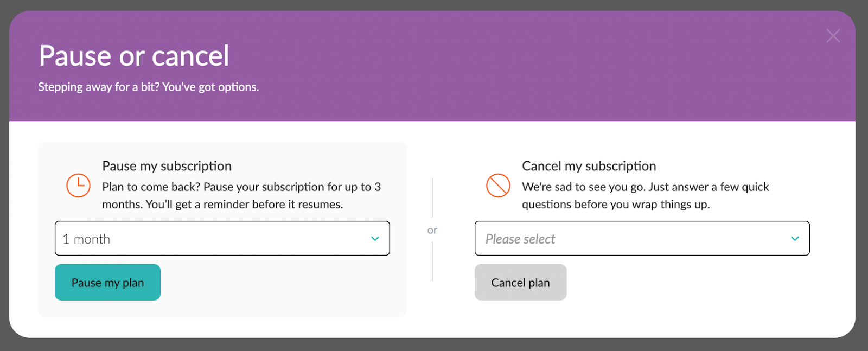The height and width of the screenshot is (351, 868).
Task: Select the Cancel my subscription title
Action: click(589, 166)
